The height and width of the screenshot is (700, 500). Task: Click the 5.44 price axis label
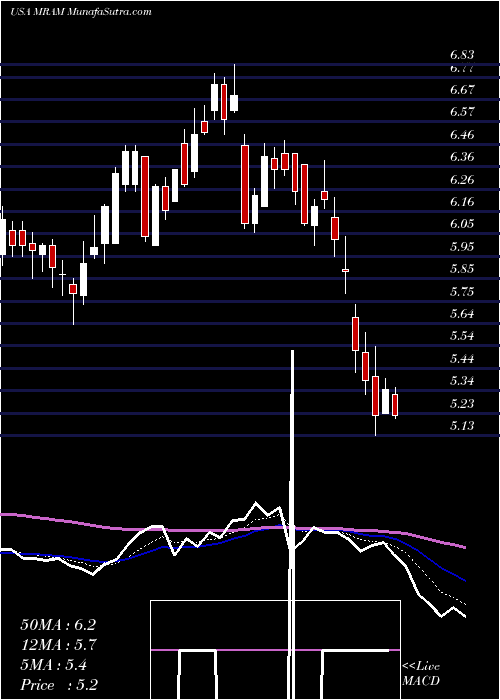pyautogui.click(x=462, y=358)
